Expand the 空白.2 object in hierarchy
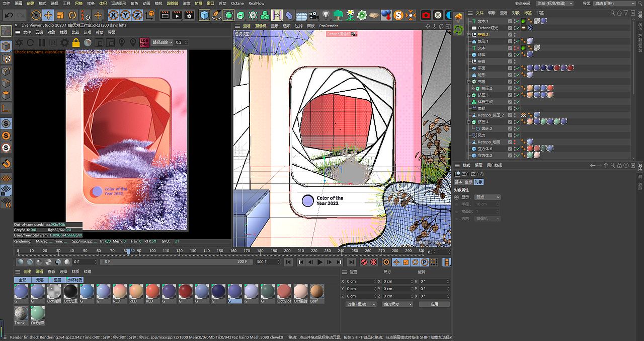This screenshot has width=644, height=341. pyautogui.click(x=469, y=34)
